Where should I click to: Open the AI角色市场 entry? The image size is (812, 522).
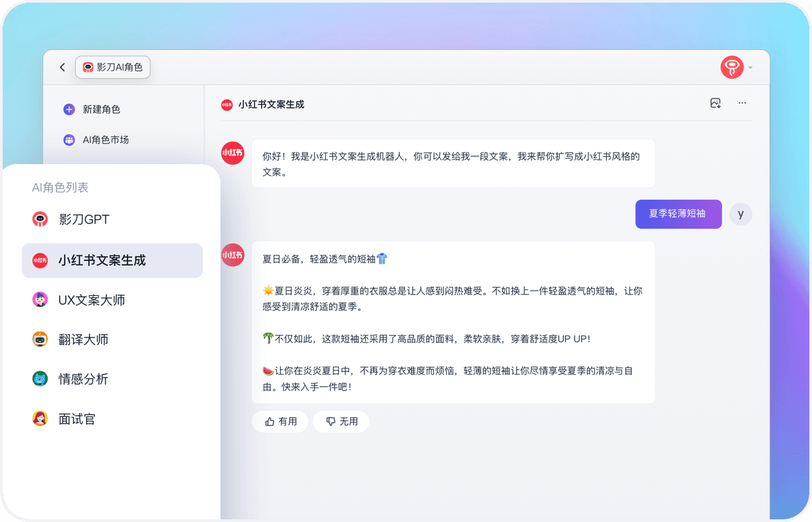point(105,140)
